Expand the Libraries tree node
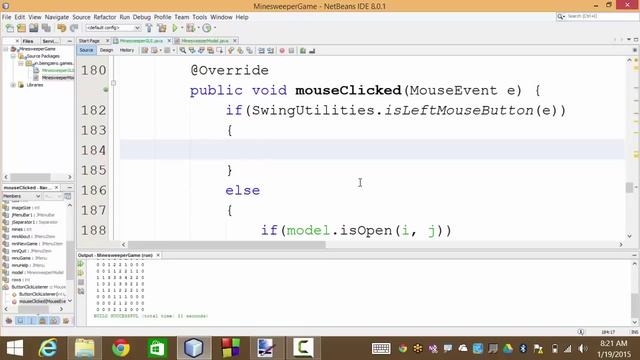This screenshot has width=640, height=360. (13, 85)
